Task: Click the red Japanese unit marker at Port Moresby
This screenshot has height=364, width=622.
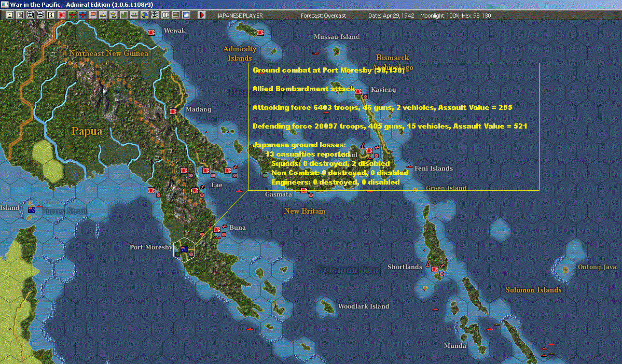Action: (191, 254)
